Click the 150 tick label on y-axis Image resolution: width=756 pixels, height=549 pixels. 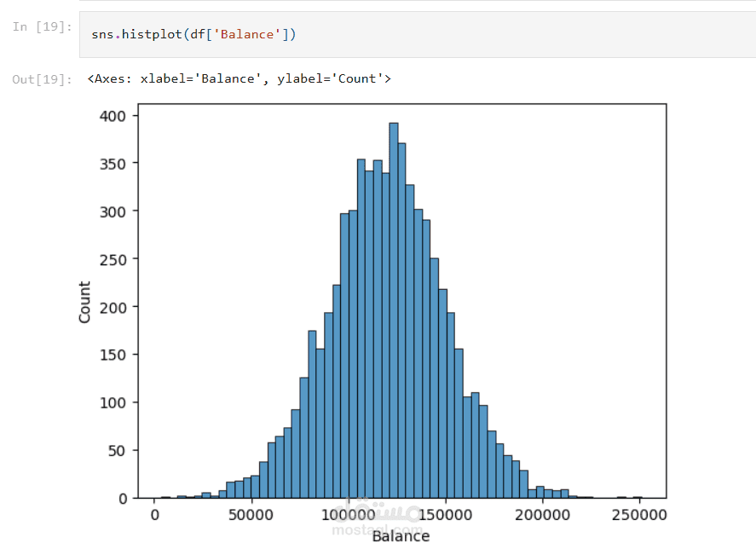tap(113, 355)
